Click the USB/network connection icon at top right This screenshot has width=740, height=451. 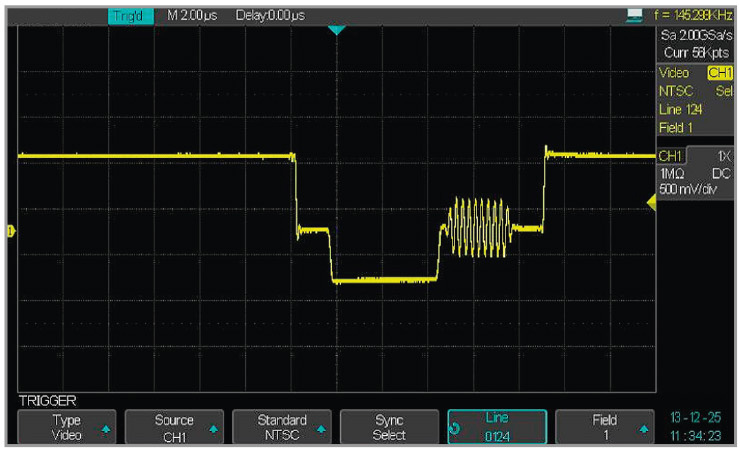click(632, 17)
